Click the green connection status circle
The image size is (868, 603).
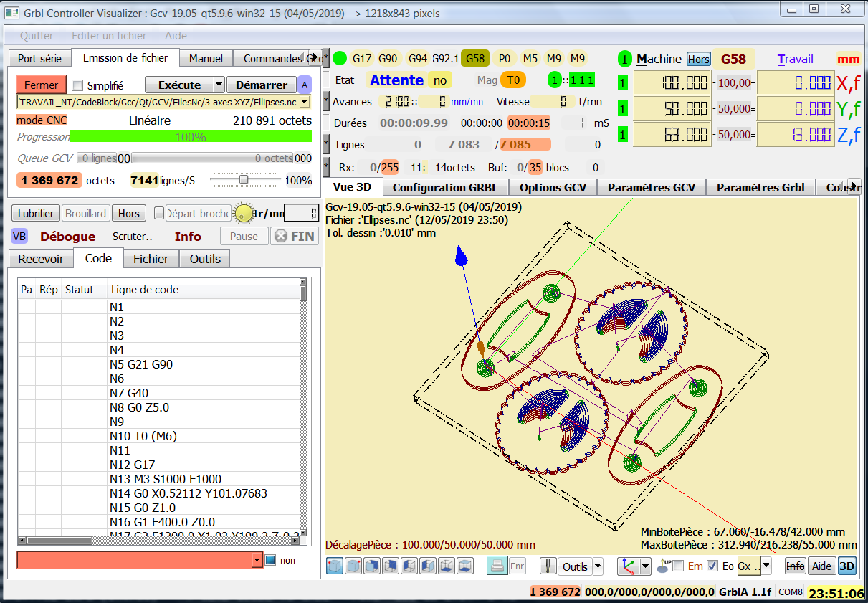coord(340,59)
